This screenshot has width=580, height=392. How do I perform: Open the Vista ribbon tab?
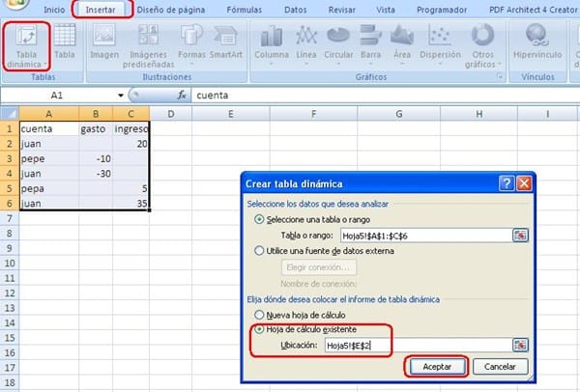[x=386, y=10]
